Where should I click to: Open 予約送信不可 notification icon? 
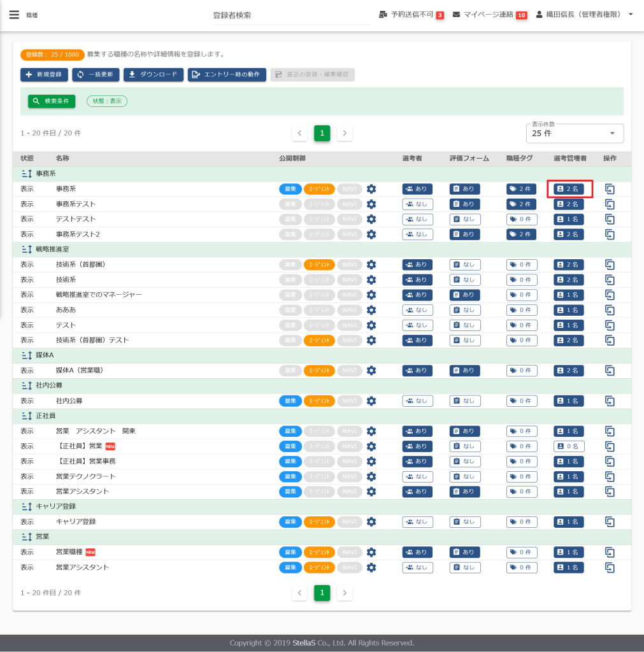[383, 15]
